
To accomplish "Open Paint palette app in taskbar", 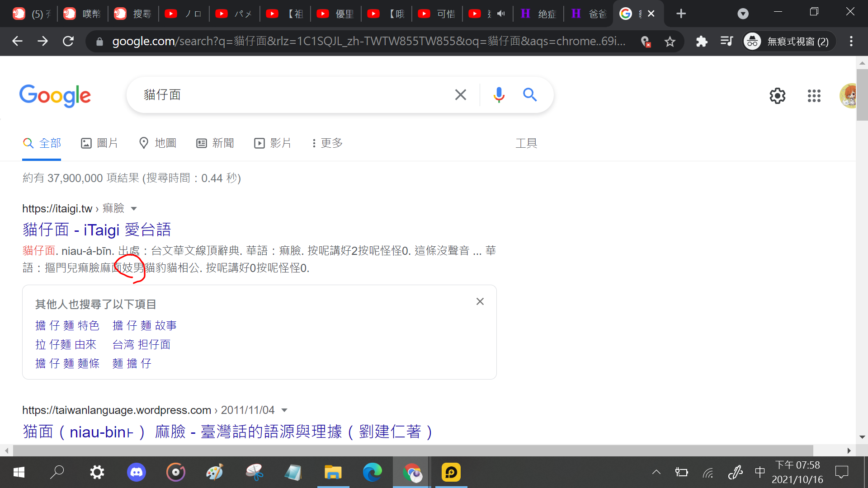I will 215,473.
